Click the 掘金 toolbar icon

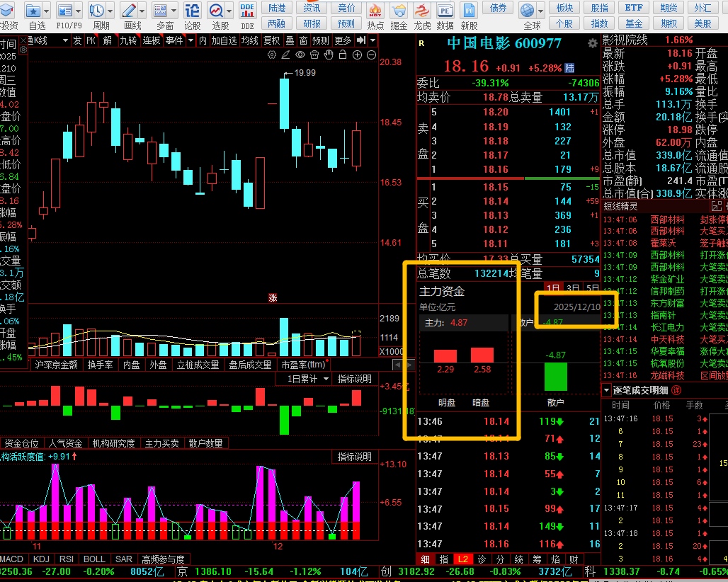399,10
